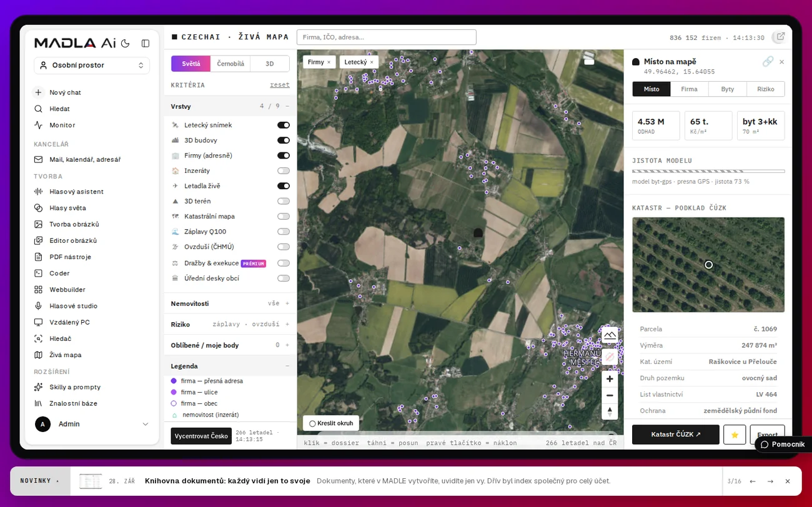Image resolution: width=812 pixels, height=507 pixels.
Task: Open Osobní prostor workspace dropdown
Action: click(x=92, y=65)
